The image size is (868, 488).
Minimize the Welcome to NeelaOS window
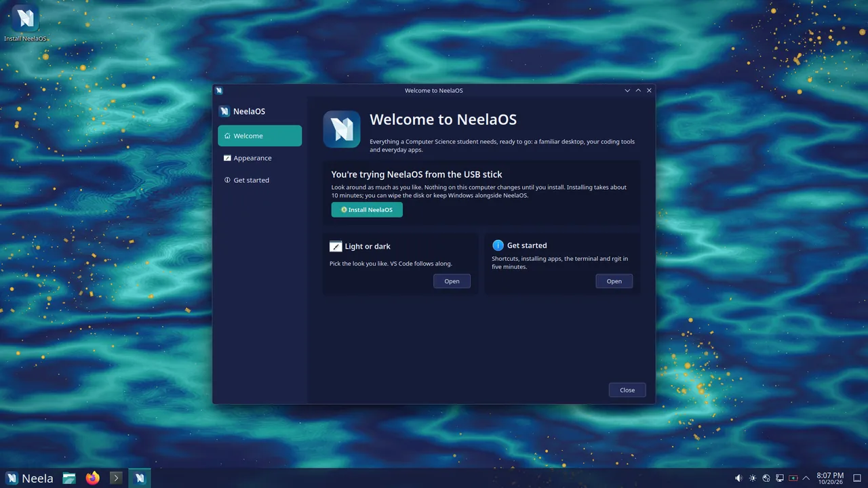627,90
